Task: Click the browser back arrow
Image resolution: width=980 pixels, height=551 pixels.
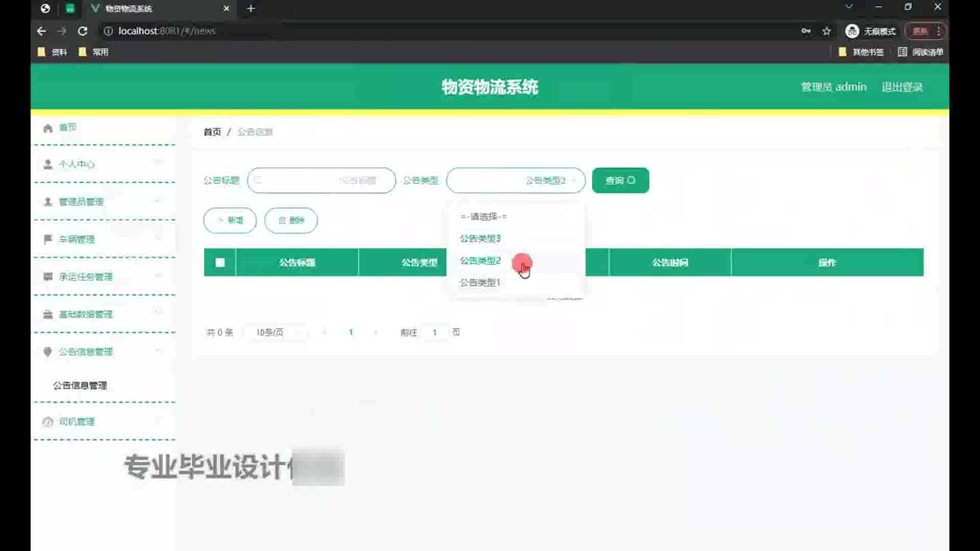Action: (x=41, y=31)
